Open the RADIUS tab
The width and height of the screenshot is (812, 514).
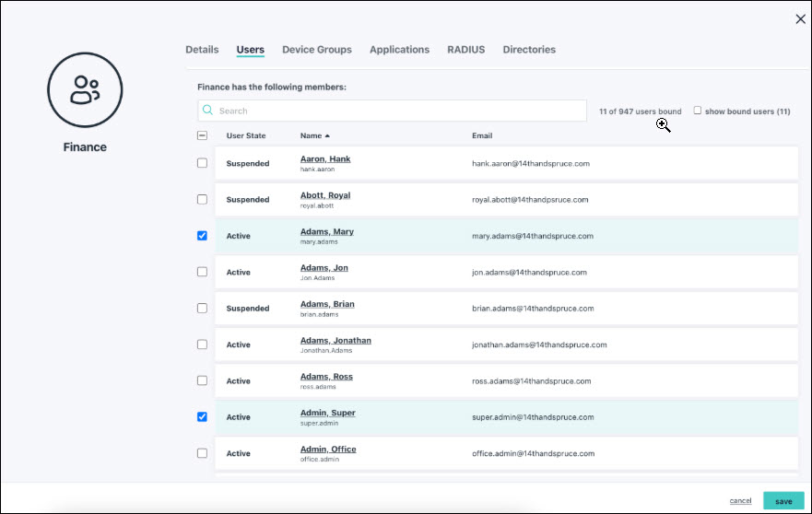[x=465, y=50]
